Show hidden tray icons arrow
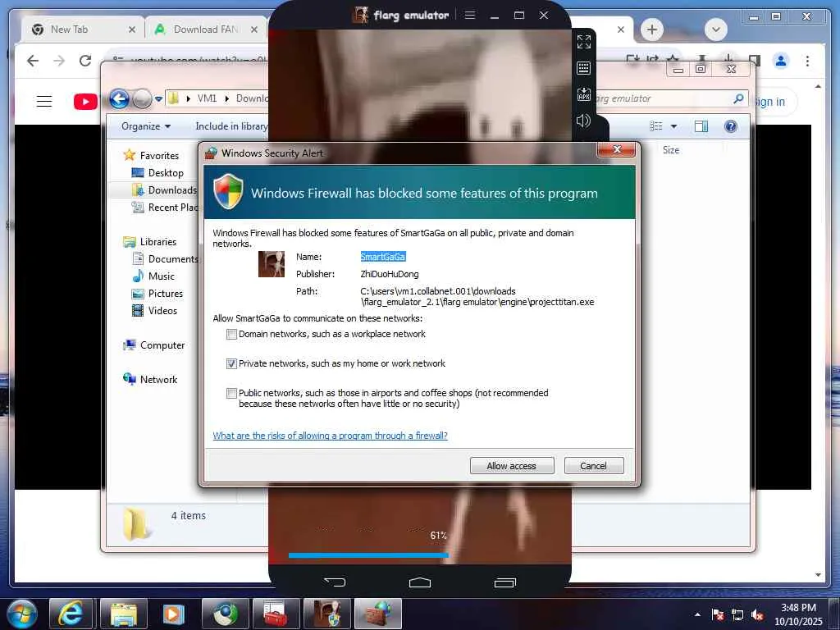Image resolution: width=840 pixels, height=630 pixels. (x=697, y=614)
